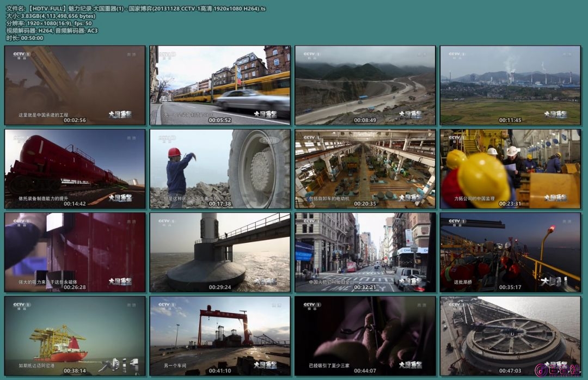Open the thumbnail at timestamp 00:02:56
Viewport: 588px width, 380px height.
click(75, 85)
